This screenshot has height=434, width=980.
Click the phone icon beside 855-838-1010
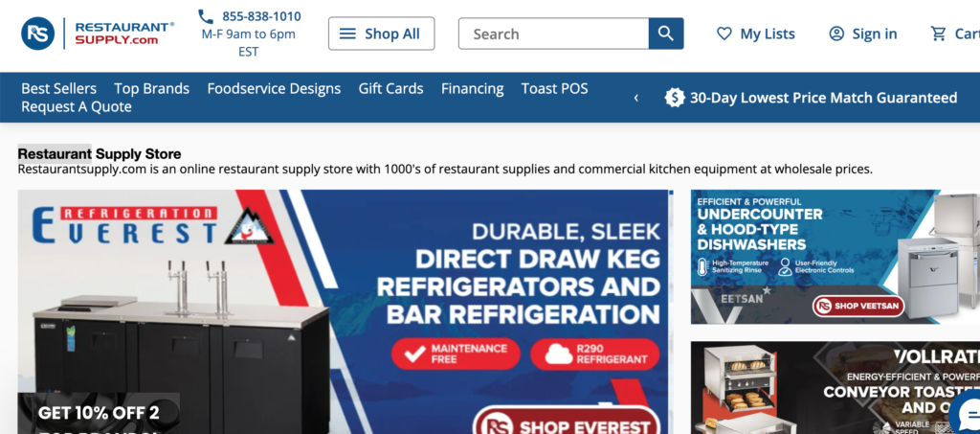point(206,16)
